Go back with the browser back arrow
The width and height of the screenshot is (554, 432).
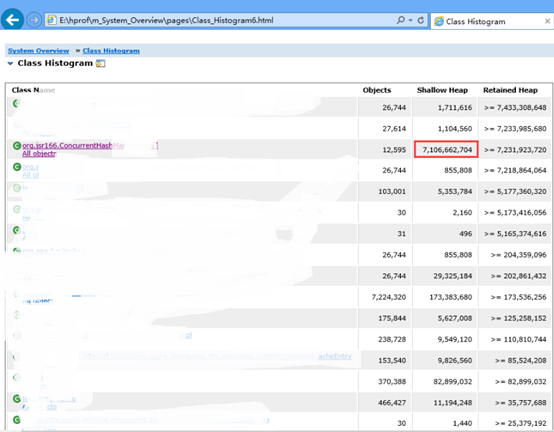click(x=12, y=19)
